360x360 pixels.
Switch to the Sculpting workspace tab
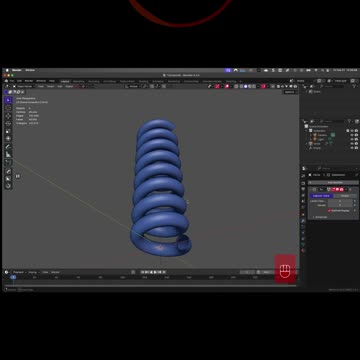[x=94, y=81]
